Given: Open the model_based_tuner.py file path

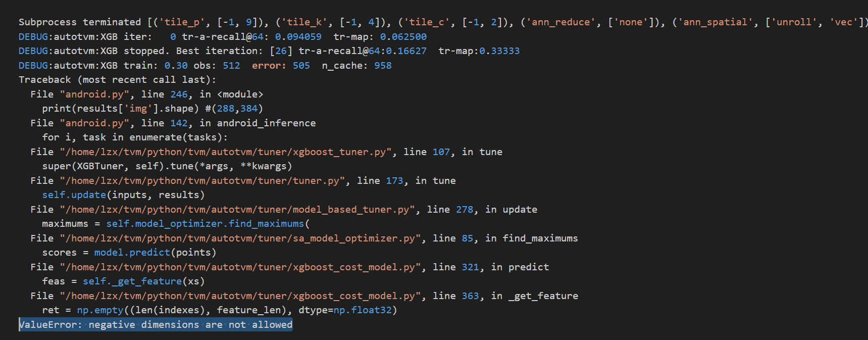Looking at the screenshot, I should (x=237, y=210).
